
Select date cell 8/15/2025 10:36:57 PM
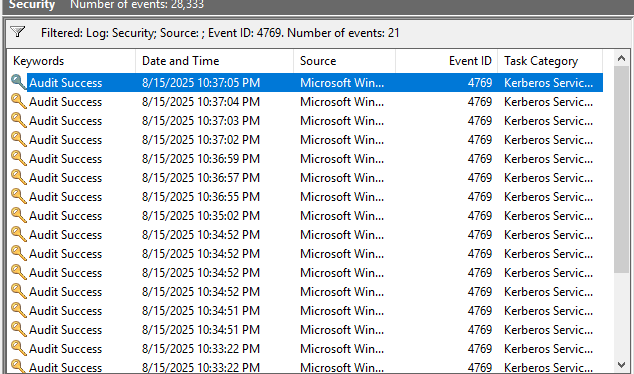(201, 178)
